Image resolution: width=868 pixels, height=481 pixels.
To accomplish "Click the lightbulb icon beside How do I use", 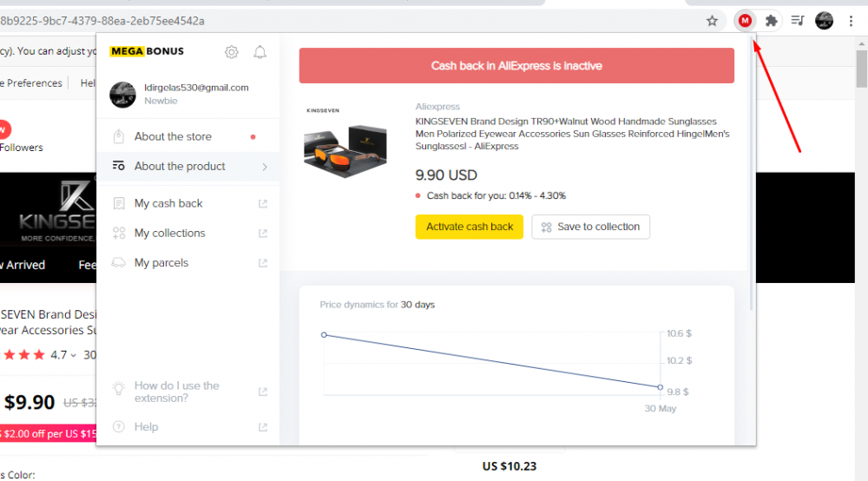I will point(118,388).
